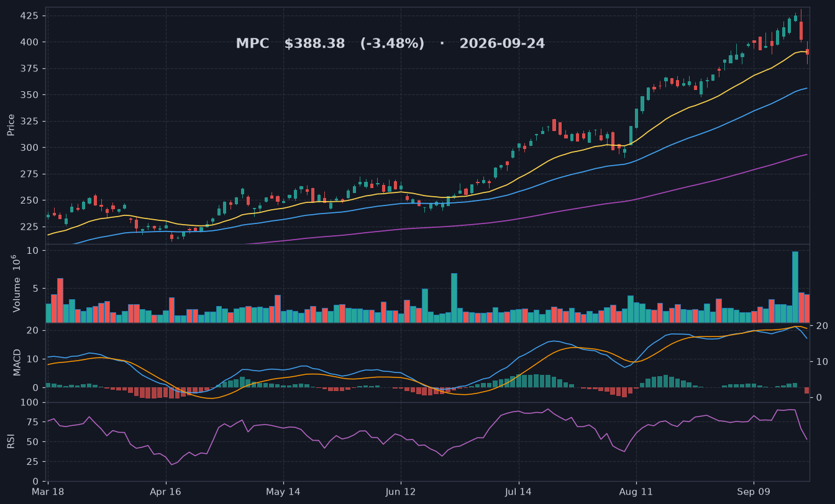This screenshot has height=504, width=835.
Task: Click the RSI axis title
Action: tap(11, 441)
